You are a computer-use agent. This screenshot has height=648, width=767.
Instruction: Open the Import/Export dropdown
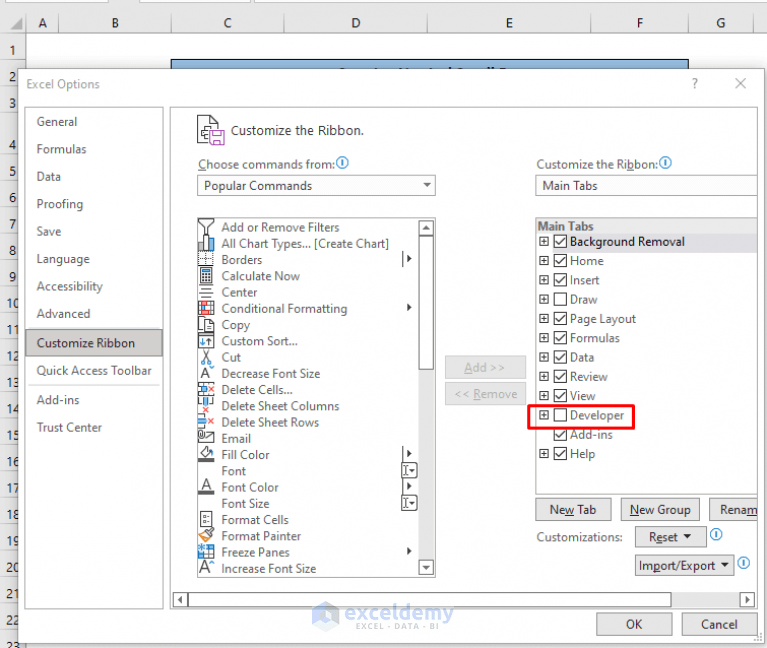point(684,565)
